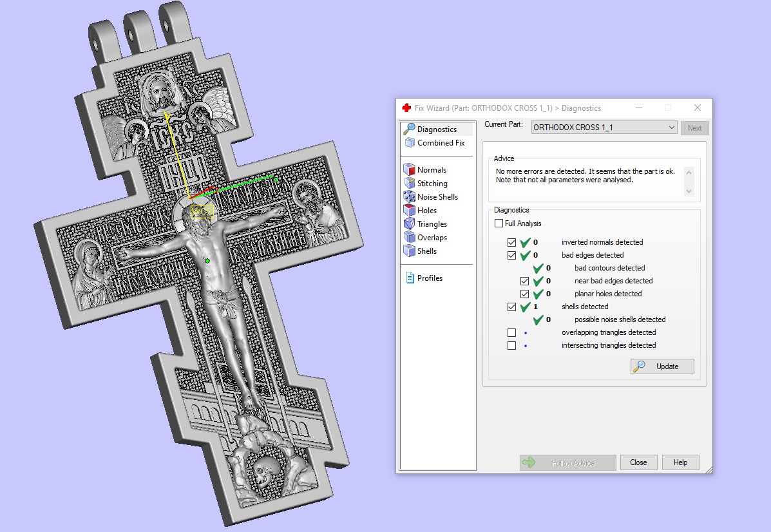
Task: Toggle shells detected checkbox
Action: click(511, 307)
